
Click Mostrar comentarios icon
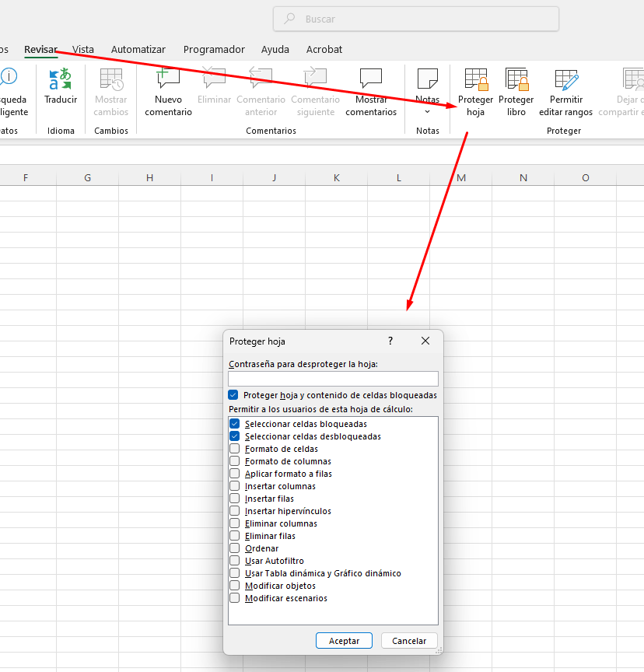coord(371,79)
